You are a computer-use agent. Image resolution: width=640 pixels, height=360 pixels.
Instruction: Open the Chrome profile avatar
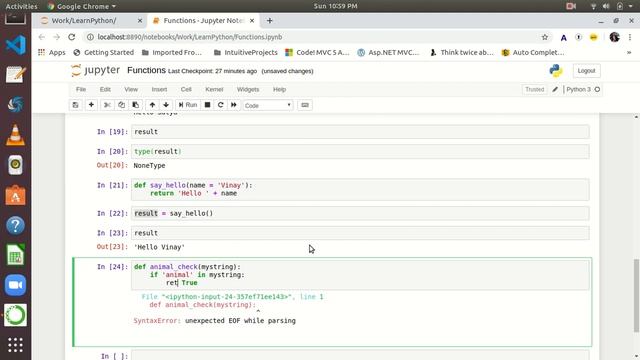(x=614, y=37)
